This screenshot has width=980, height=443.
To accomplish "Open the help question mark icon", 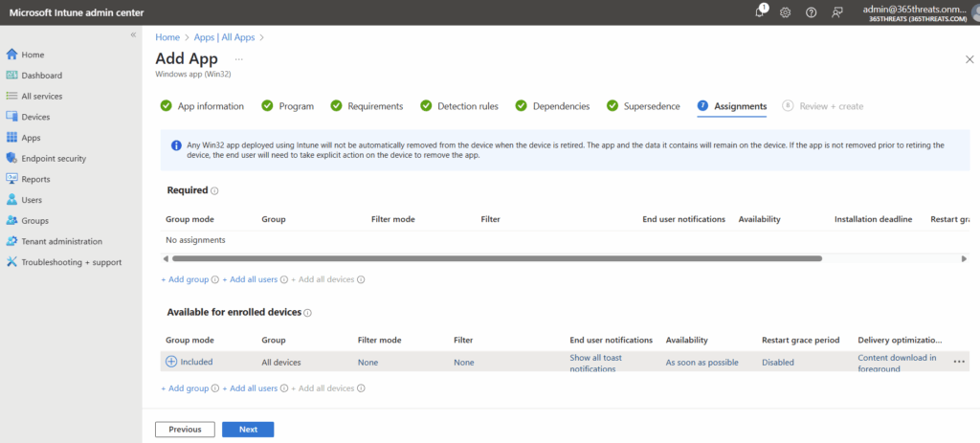I will coord(812,12).
